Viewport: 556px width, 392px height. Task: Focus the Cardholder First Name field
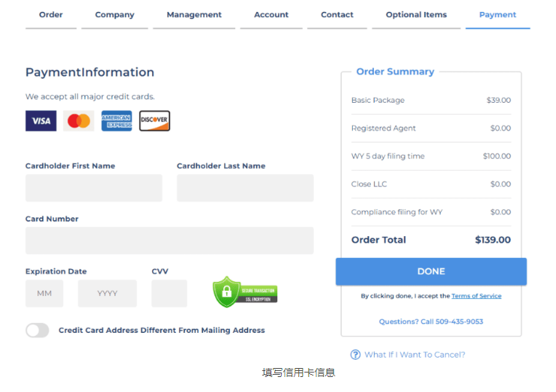94,188
